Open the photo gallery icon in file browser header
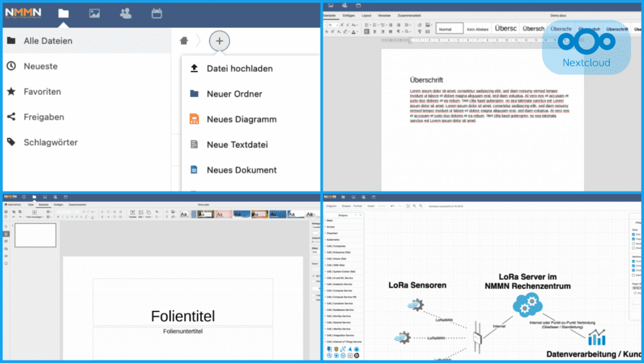Screen dimensions: 644x363 [95, 13]
